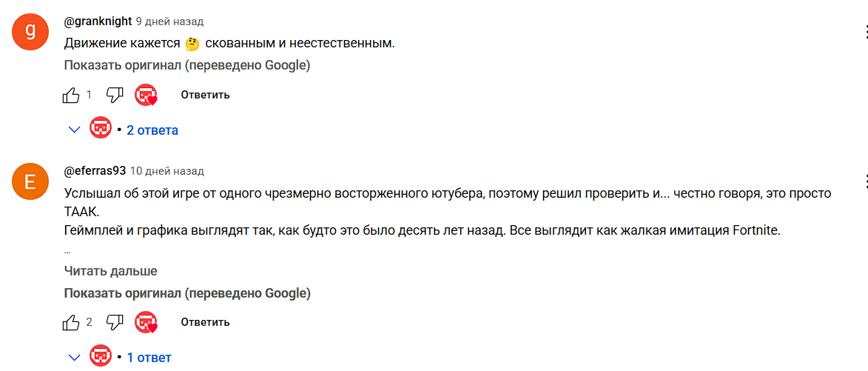The image size is (868, 371).
Task: Click the chevron arrow beside '2 ответа'
Action: (x=74, y=130)
